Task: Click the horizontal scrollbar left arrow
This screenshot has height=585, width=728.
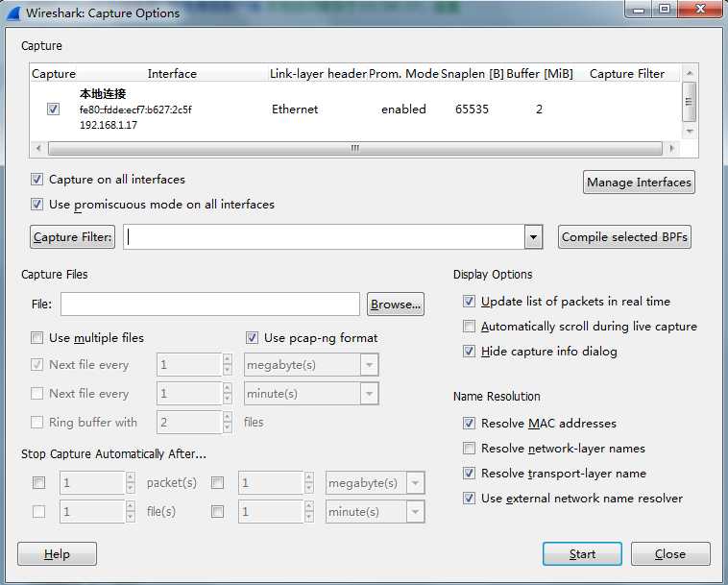Action: coord(38,149)
